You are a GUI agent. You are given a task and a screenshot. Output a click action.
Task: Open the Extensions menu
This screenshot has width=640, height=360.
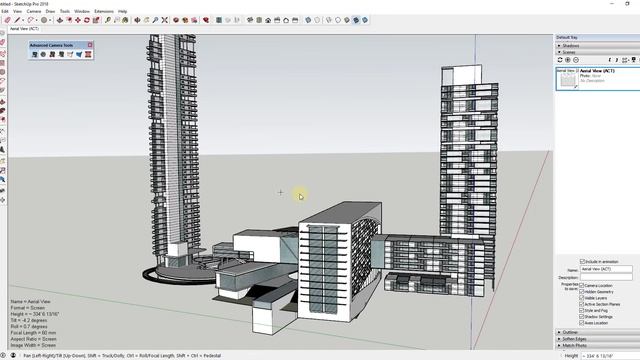click(104, 11)
